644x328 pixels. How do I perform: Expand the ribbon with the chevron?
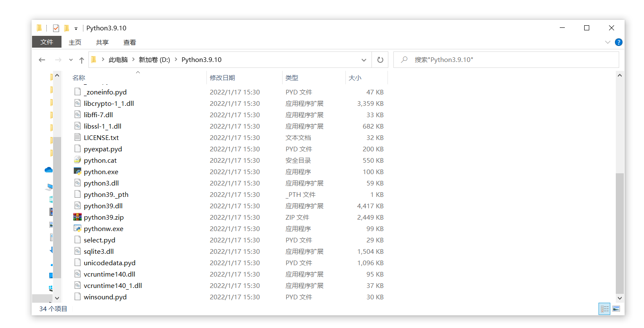[x=608, y=42]
